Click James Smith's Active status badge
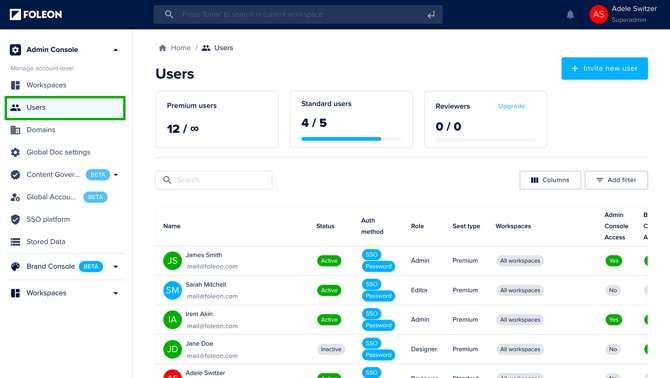Image resolution: width=670 pixels, height=378 pixels. coord(329,261)
